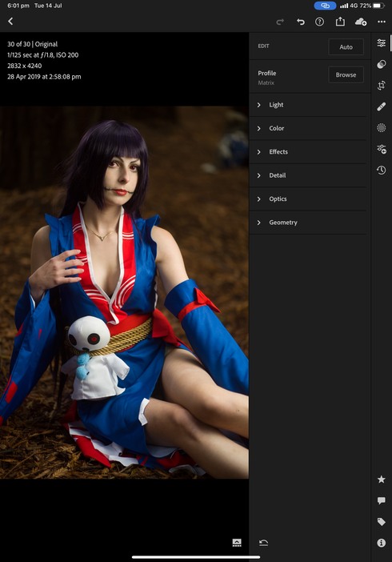
Task: Click the undo arrow icon
Action: [x=300, y=22]
